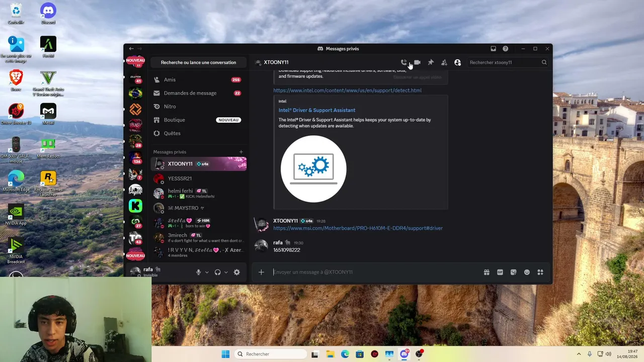Open the helmi ferhi conversation
The image size is (644, 362).
[x=198, y=194]
